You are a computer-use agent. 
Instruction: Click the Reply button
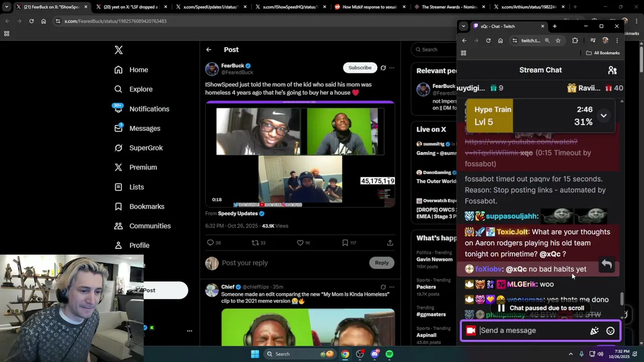(x=382, y=263)
